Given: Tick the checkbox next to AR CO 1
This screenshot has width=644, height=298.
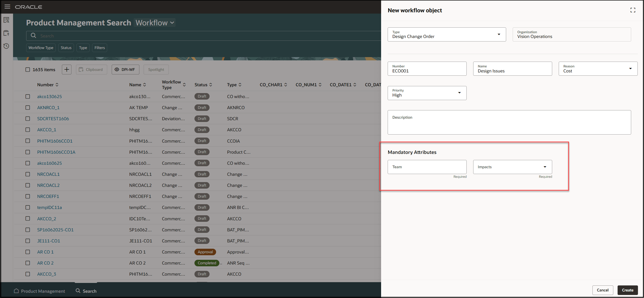Looking at the screenshot, I should pyautogui.click(x=28, y=252).
